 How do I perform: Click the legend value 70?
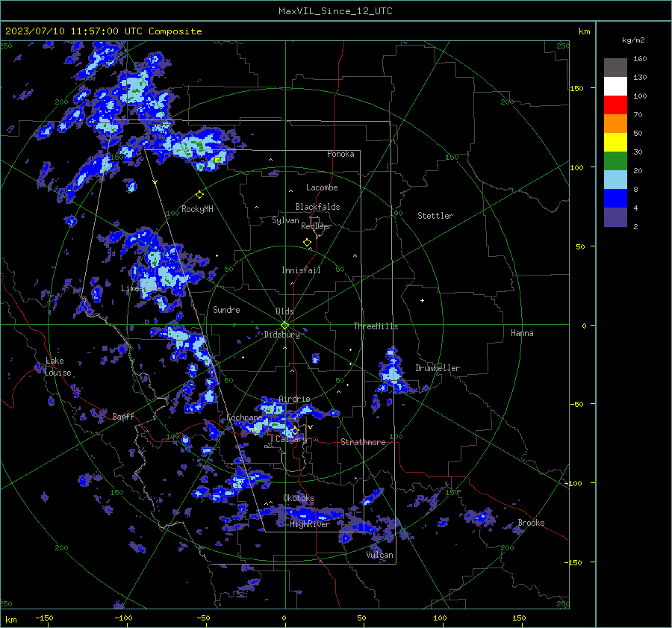click(638, 115)
